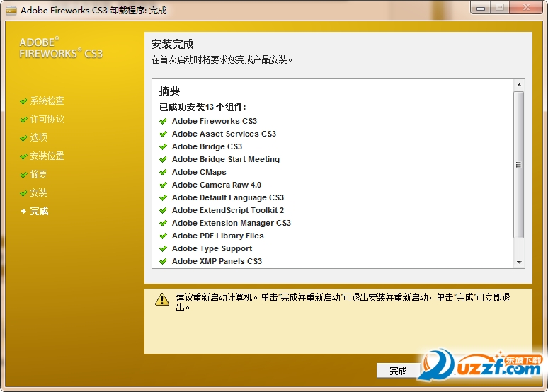Click checkmark beside Adobe Bridge Start Meeting

(x=164, y=160)
